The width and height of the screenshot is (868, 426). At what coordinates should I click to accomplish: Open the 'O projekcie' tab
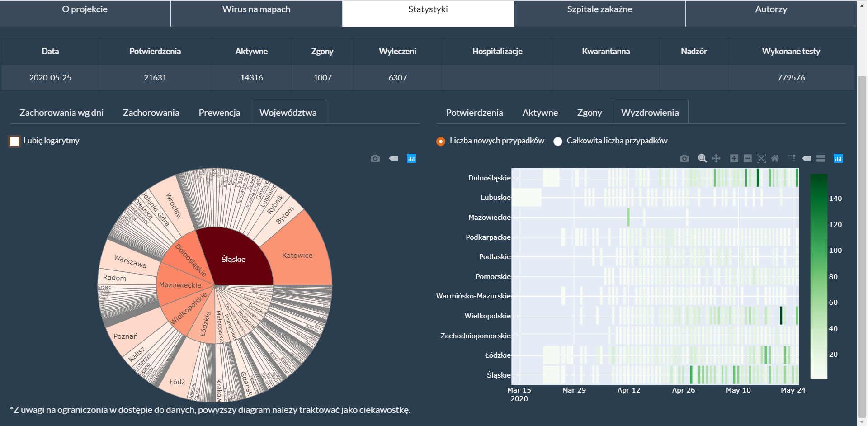85,14
